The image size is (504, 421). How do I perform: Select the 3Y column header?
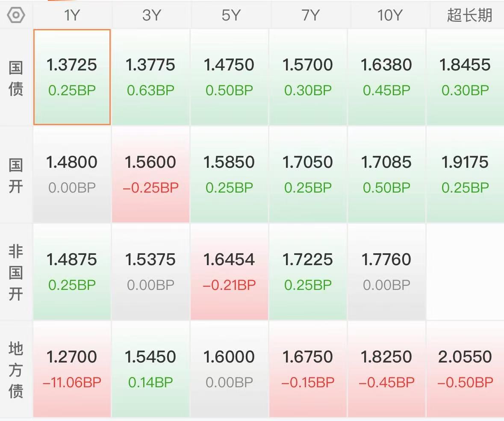pyautogui.click(x=151, y=15)
